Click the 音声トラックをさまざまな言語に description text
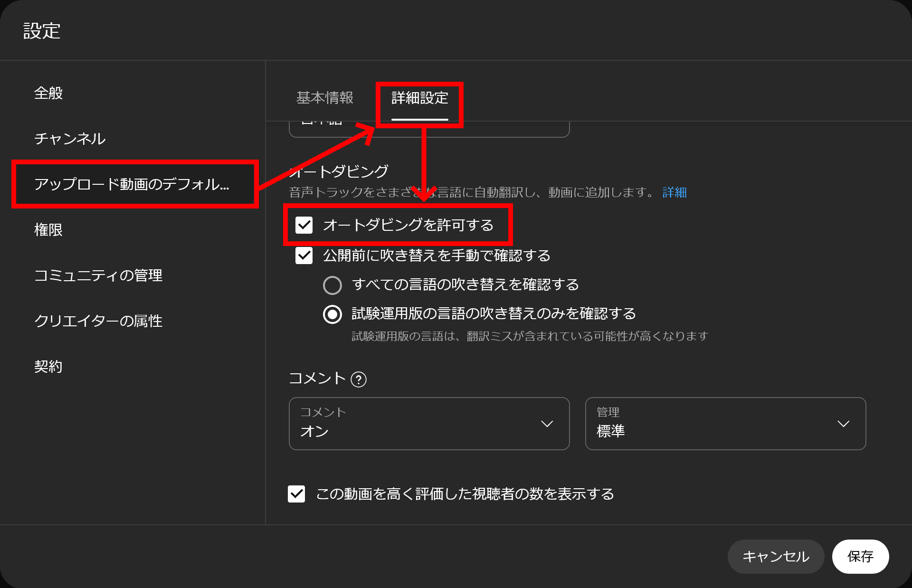This screenshot has height=588, width=912. point(473,192)
